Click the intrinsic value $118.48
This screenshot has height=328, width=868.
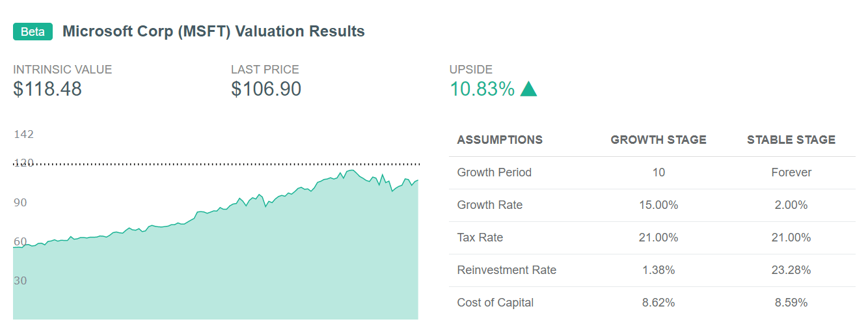click(x=47, y=89)
